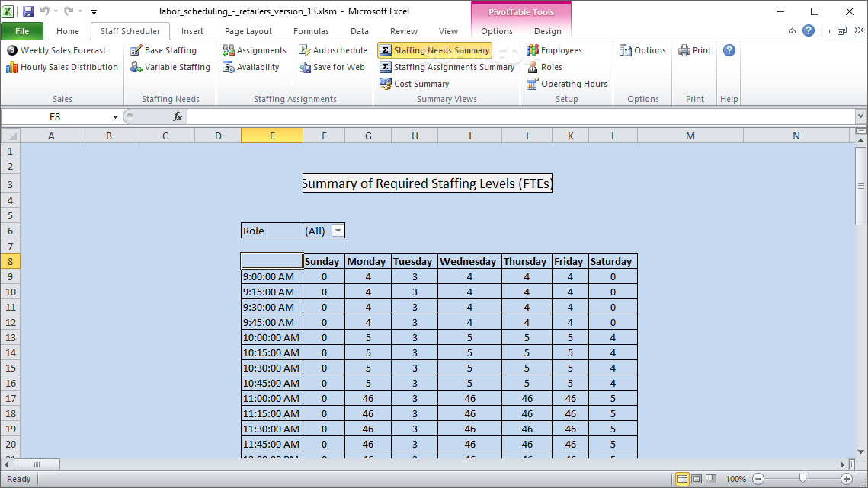Switch to the Data tab

point(359,31)
